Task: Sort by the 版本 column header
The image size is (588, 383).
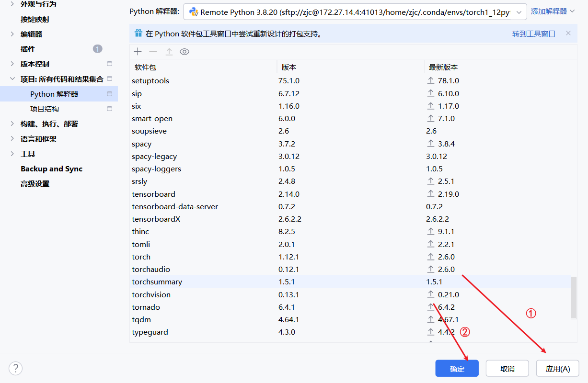Action: click(x=350, y=67)
